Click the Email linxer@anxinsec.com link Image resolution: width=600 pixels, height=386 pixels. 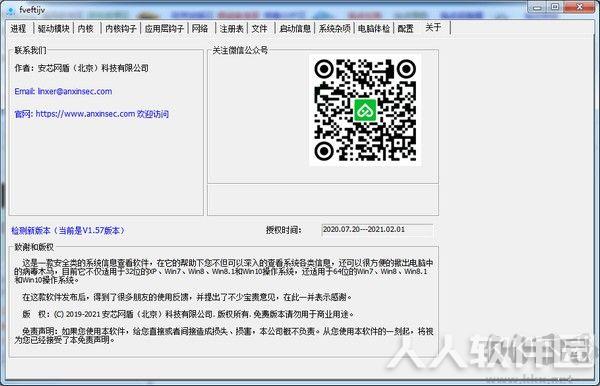point(64,91)
